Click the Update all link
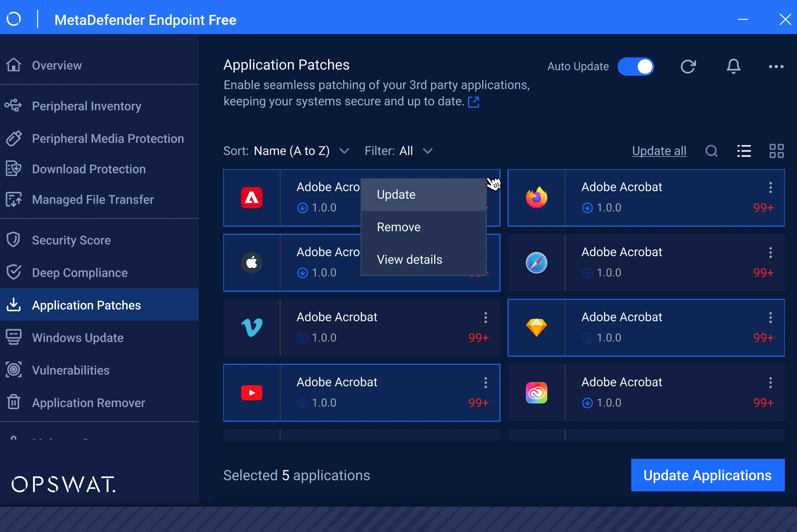This screenshot has height=532, width=797. pos(659,151)
